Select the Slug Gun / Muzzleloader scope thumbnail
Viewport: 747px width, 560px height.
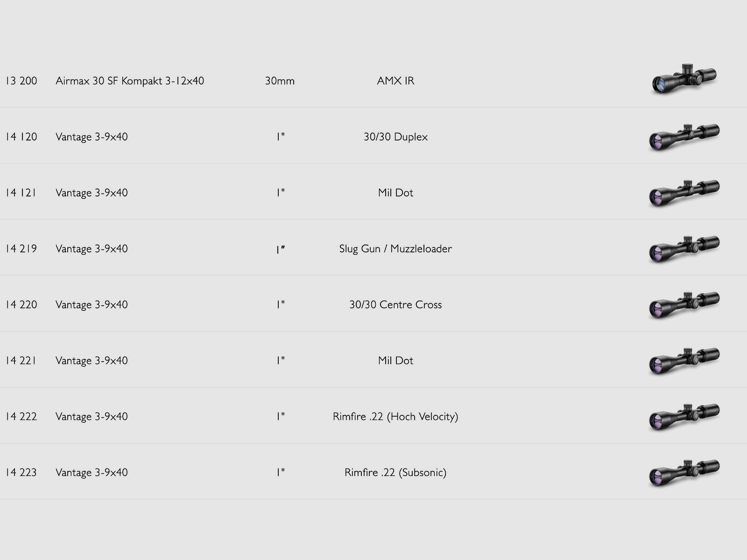click(x=684, y=249)
